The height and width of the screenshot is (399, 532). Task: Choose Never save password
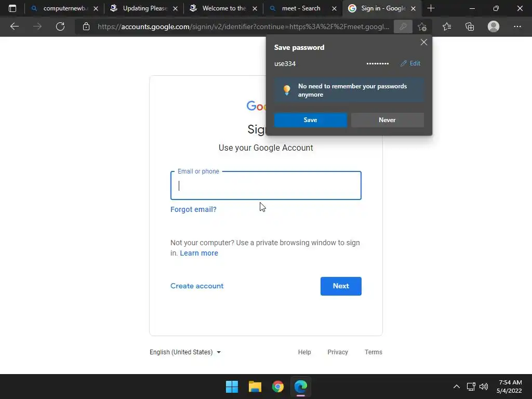(388, 120)
